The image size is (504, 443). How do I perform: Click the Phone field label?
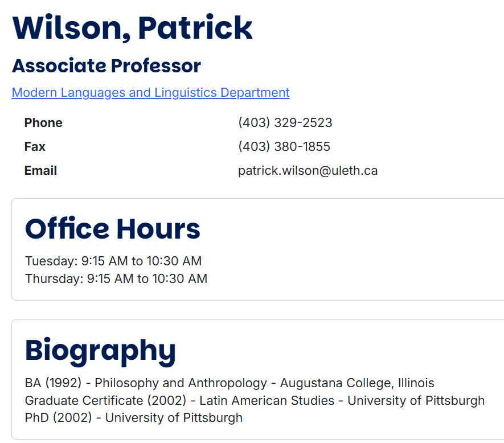(43, 123)
